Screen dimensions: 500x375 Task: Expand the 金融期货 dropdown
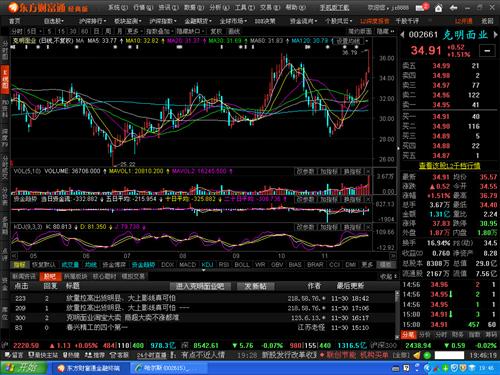point(198,21)
